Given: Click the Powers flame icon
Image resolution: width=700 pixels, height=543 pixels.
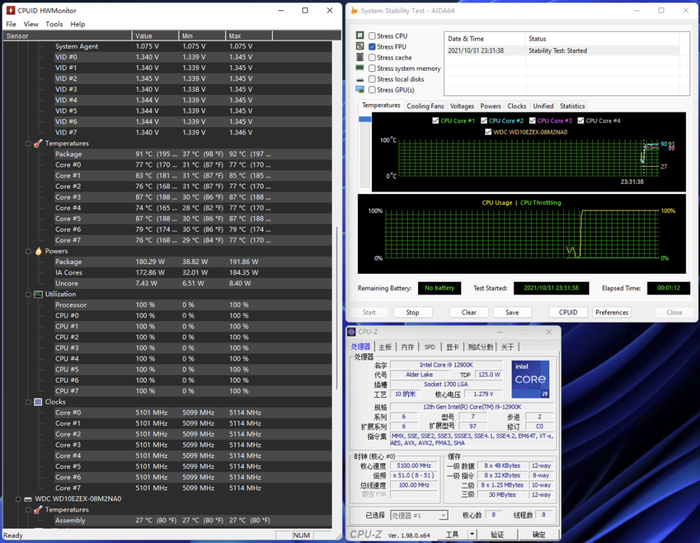Looking at the screenshot, I should click(x=38, y=251).
